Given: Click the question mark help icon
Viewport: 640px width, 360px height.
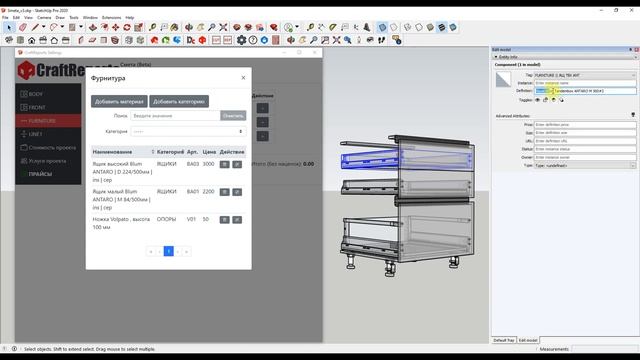Looking at the screenshot, I should click(253, 40).
